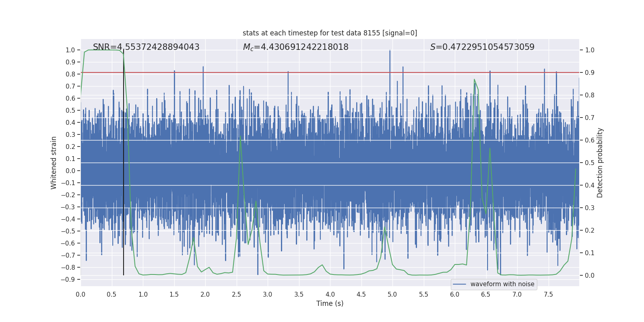Screen dimensions: 644x322
Task: Click the −0.9 tick on left strain axis
Action: point(68,279)
